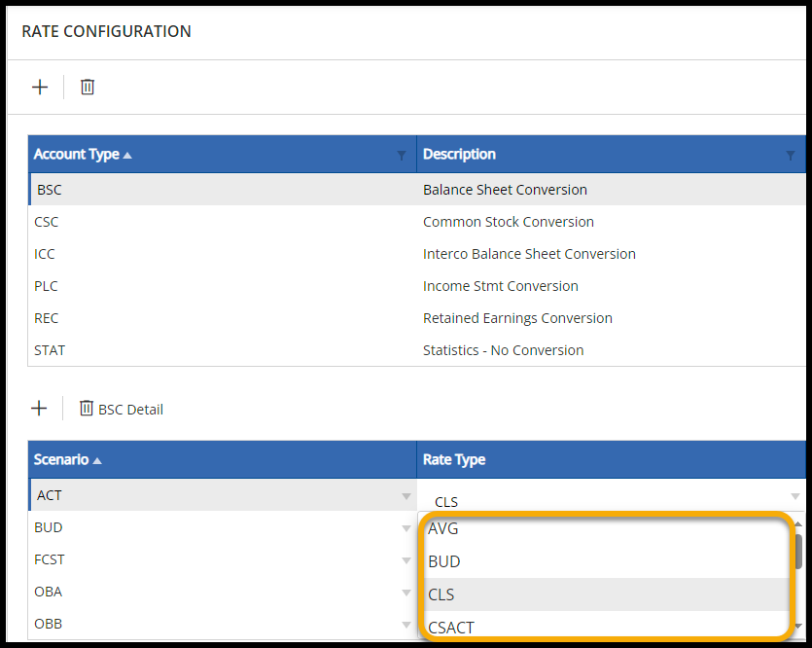Click the add account type plus icon
Image resolution: width=812 pixels, height=648 pixels.
coord(40,88)
